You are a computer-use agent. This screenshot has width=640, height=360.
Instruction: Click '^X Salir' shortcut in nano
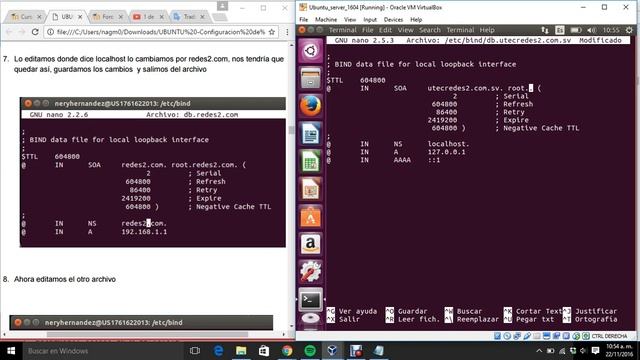pyautogui.click(x=343, y=319)
